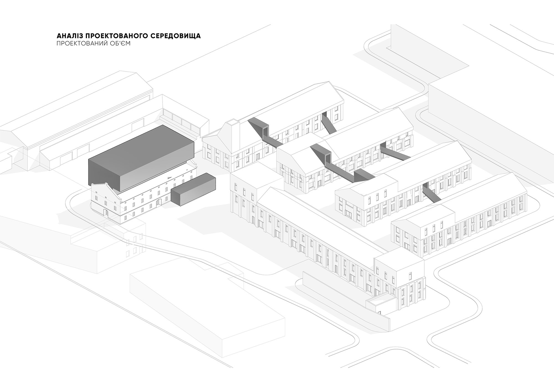This screenshot has height=392, width=554.
Task: Click the subtitle "ПРОЕКТОВАНИЙ ОБ'ЄМ"
Action: coord(93,44)
